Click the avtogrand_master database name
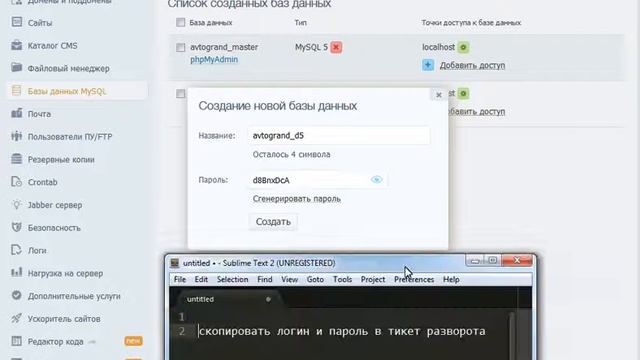Screen dimensions: 640x360 coord(224,47)
